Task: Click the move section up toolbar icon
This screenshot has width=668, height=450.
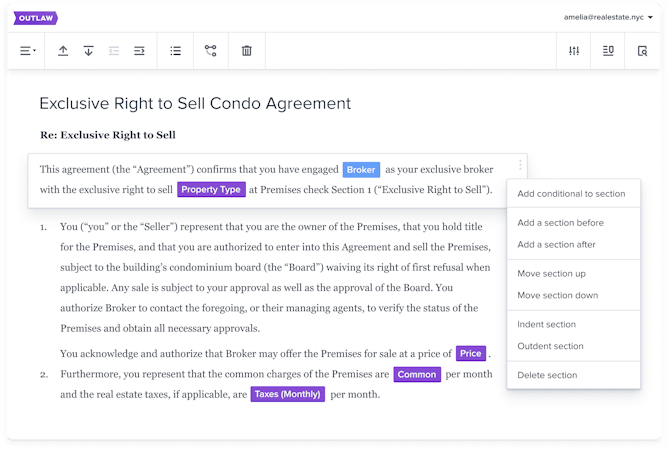Action: 63,51
